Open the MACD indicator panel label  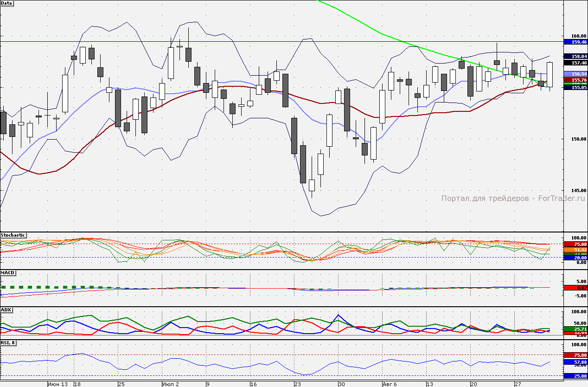click(7, 272)
